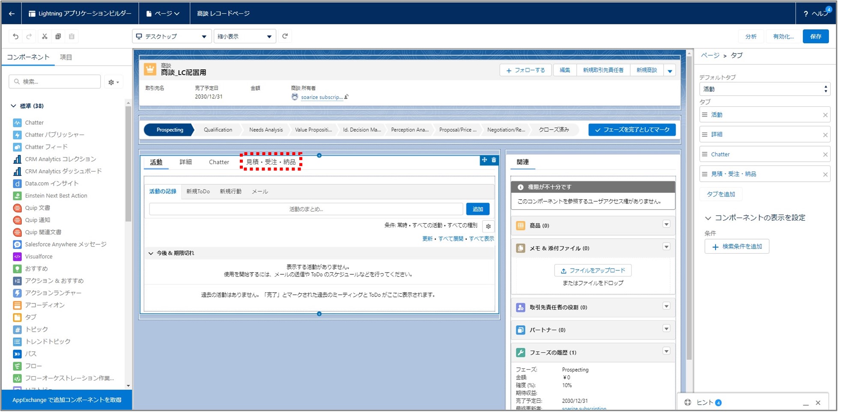Select the Chatter tab in the canvas
This screenshot has width=868, height=414.
click(x=219, y=162)
